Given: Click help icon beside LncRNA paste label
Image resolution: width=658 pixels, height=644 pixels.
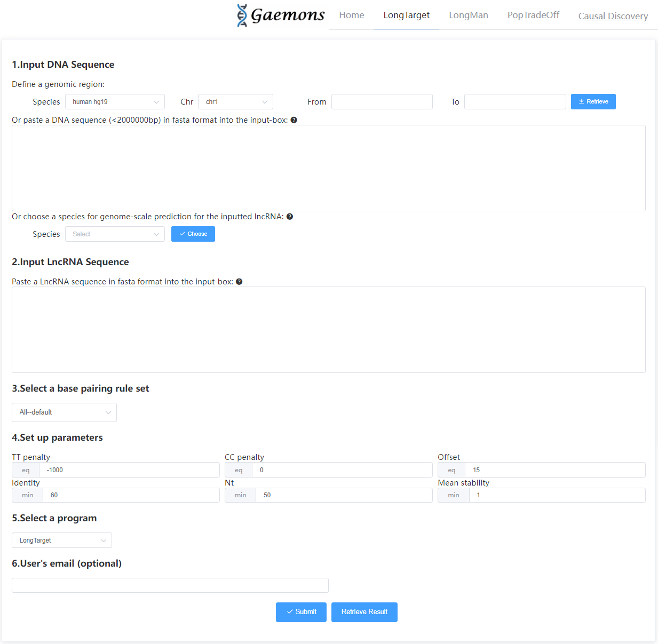Looking at the screenshot, I should pyautogui.click(x=239, y=282).
